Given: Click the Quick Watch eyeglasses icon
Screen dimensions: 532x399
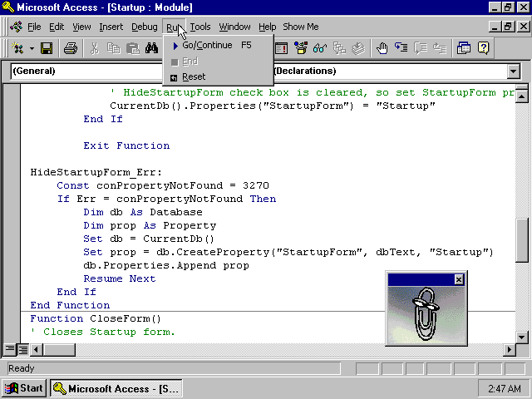Looking at the screenshot, I should tap(319, 48).
